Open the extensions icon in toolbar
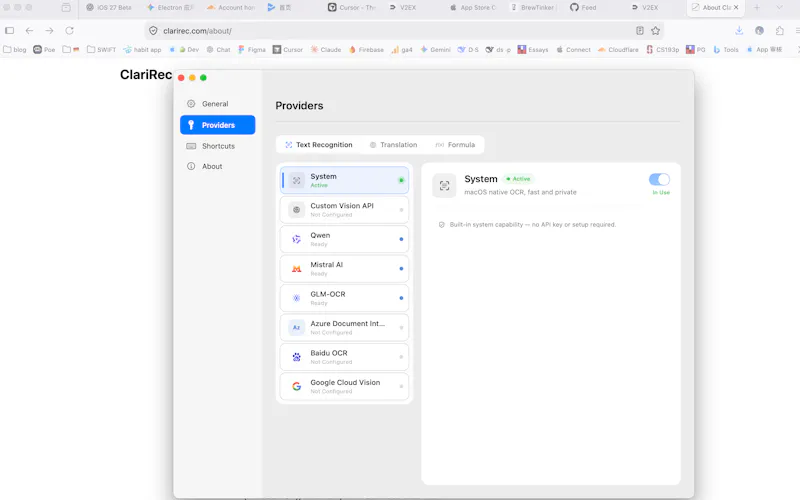The height and width of the screenshot is (500, 800). pos(780,31)
